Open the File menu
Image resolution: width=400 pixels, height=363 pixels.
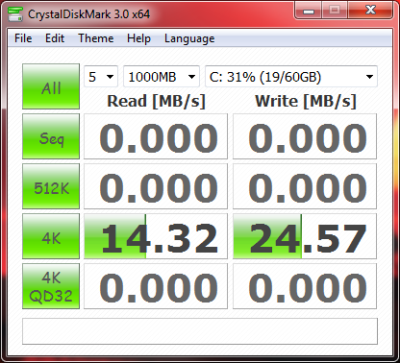click(23, 38)
